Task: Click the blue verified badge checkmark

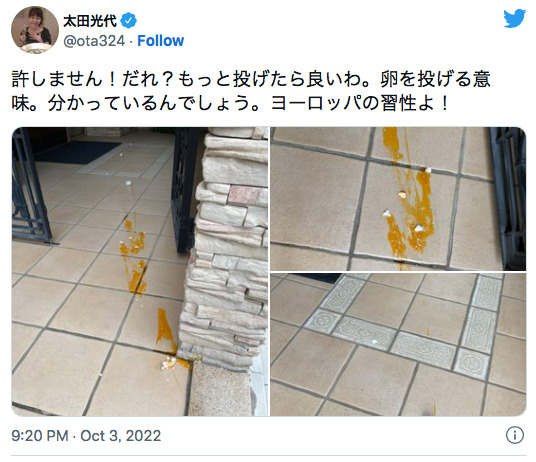Action: [129, 21]
